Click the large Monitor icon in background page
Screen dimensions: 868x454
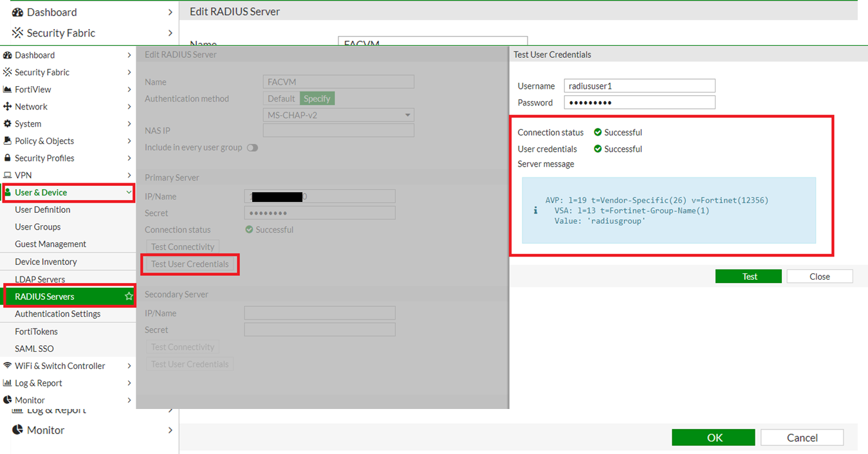pos(17,430)
